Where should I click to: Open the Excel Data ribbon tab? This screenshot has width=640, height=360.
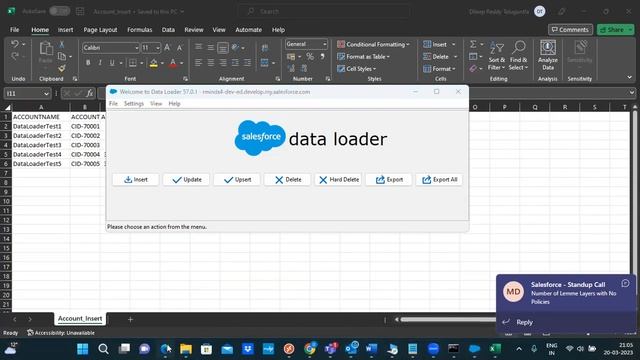pos(168,30)
